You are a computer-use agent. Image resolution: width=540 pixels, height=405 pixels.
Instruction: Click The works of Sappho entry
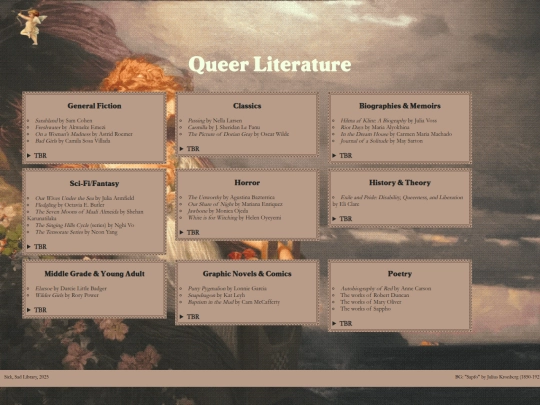click(x=365, y=309)
